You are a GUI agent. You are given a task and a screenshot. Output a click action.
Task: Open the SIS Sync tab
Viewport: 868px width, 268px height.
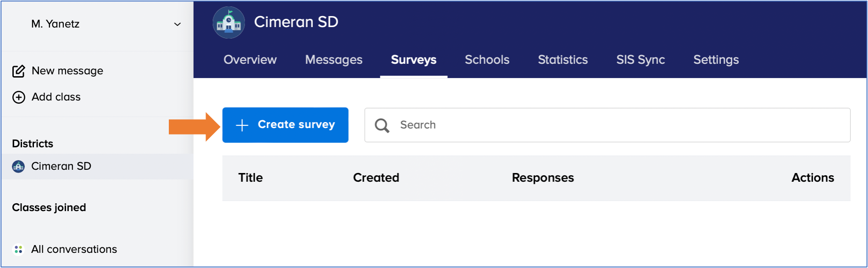click(640, 60)
